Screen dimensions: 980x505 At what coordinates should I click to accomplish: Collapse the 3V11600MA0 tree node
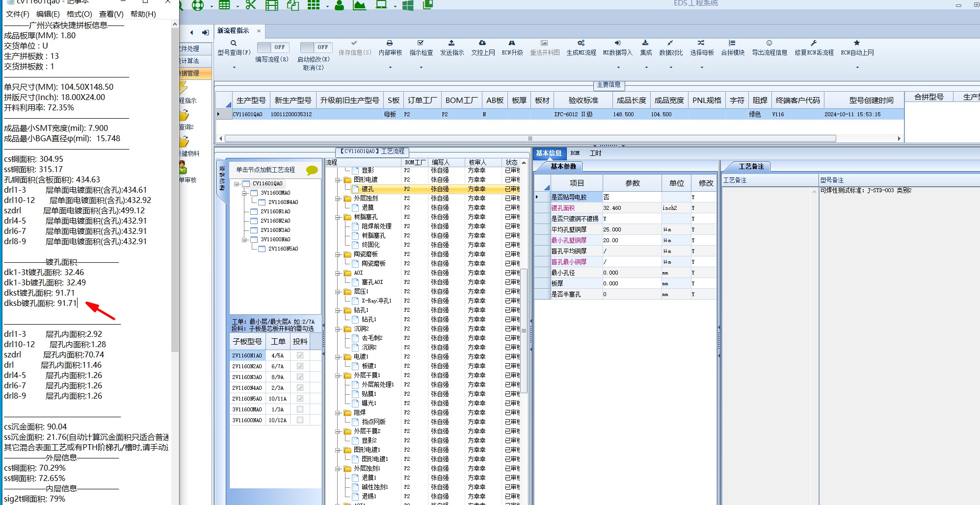[244, 193]
